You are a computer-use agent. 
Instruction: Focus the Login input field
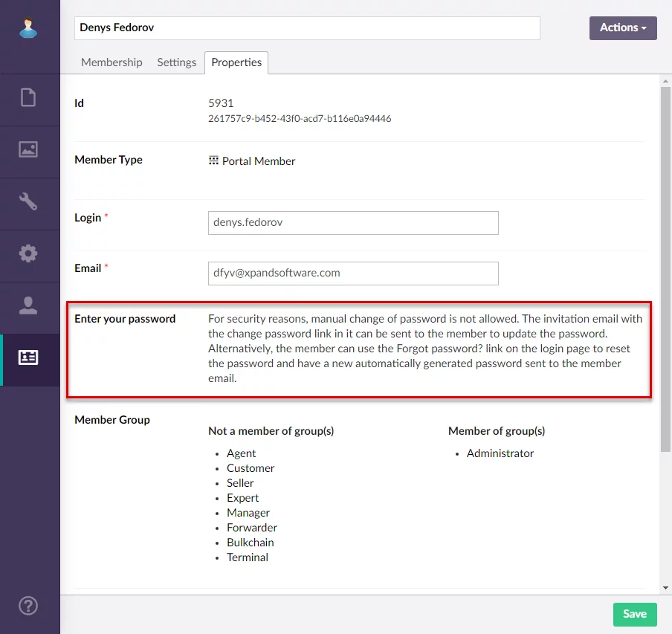353,223
